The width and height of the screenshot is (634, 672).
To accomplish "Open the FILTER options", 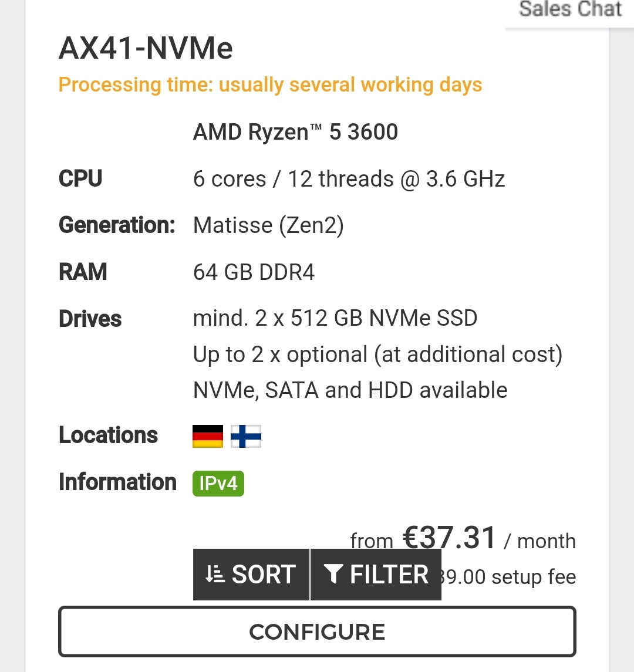I will (376, 575).
